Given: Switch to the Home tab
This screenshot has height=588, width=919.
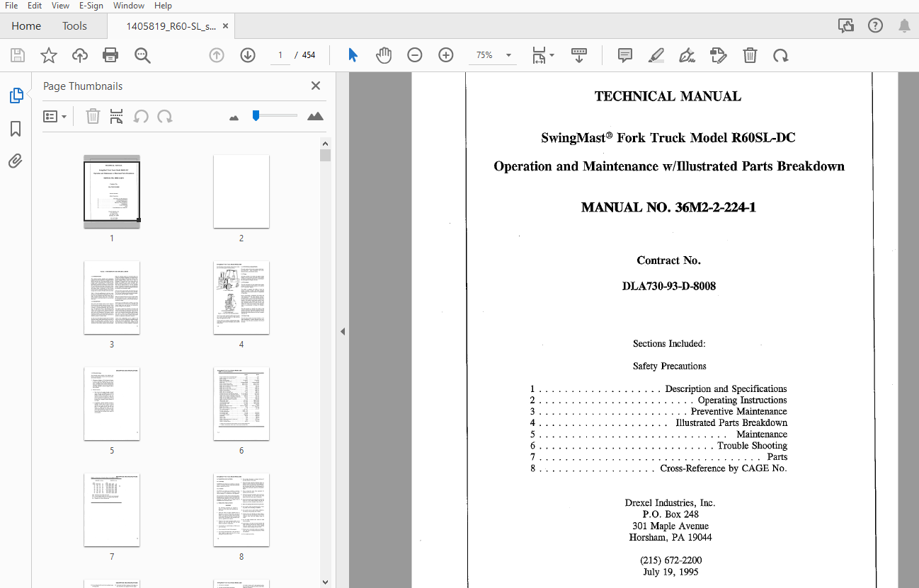Looking at the screenshot, I should click(26, 26).
